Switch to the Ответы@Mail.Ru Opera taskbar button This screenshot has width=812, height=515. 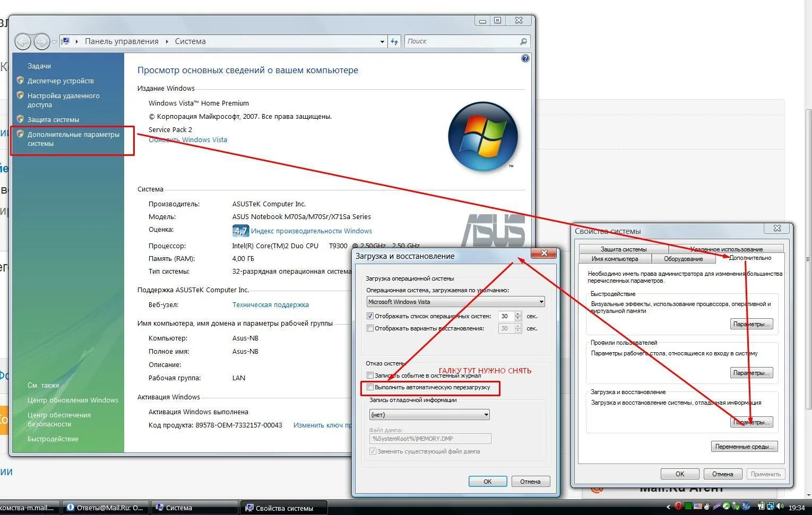point(105,508)
